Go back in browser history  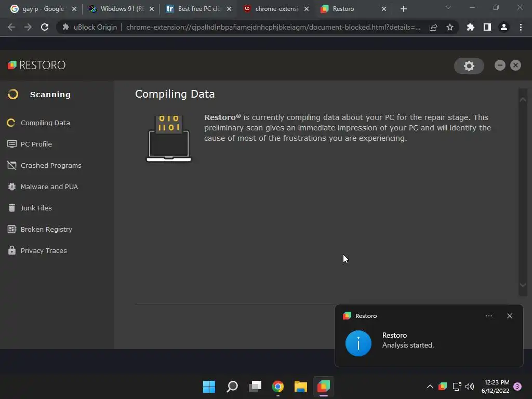point(11,27)
